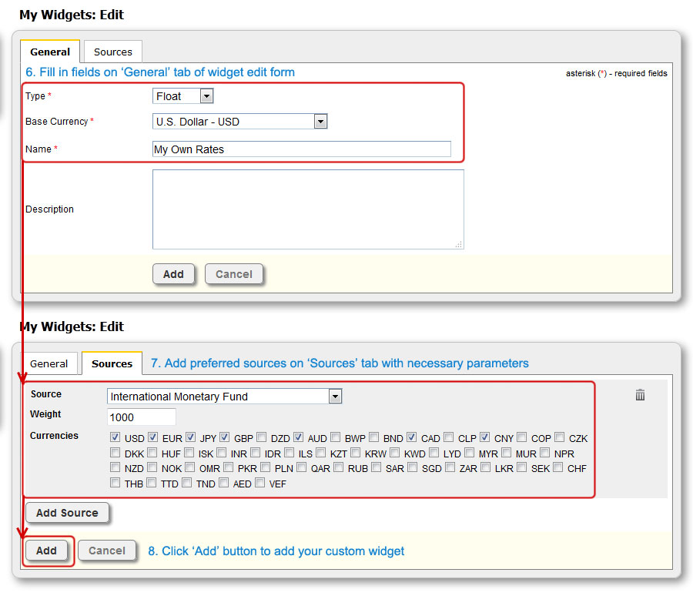Open the Sources tab in upper panel

point(112,52)
